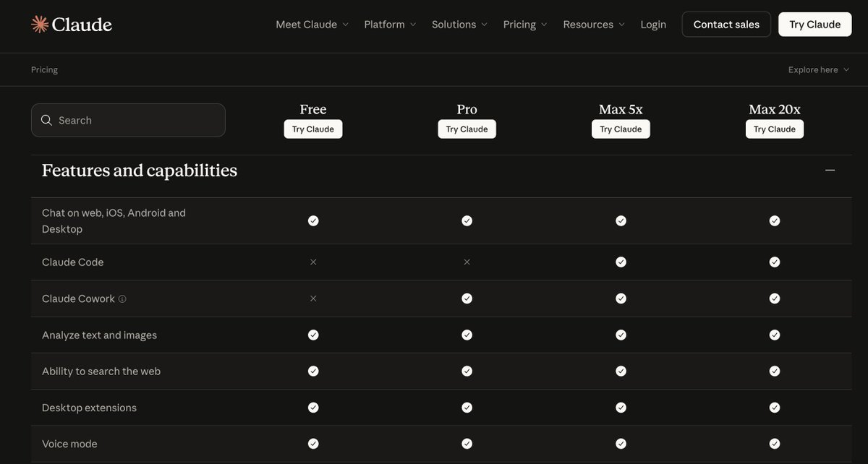The width and height of the screenshot is (868, 464).
Task: Click the Max 20x checkmark for Ability to search the web
Action: click(x=775, y=371)
